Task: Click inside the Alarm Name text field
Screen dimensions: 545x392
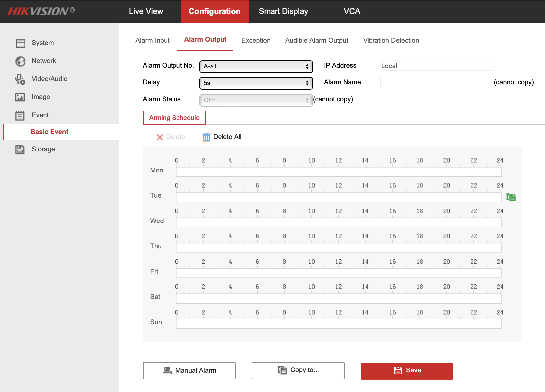Action: 437,82
